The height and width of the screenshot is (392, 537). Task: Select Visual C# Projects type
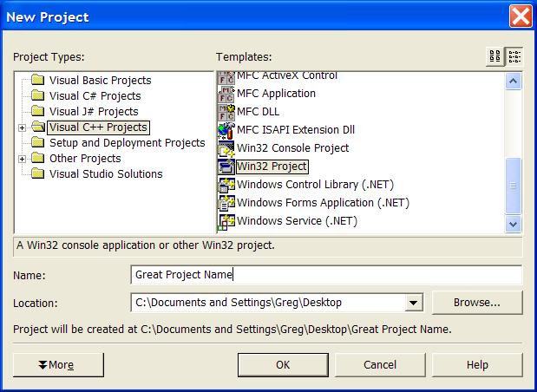tap(95, 96)
